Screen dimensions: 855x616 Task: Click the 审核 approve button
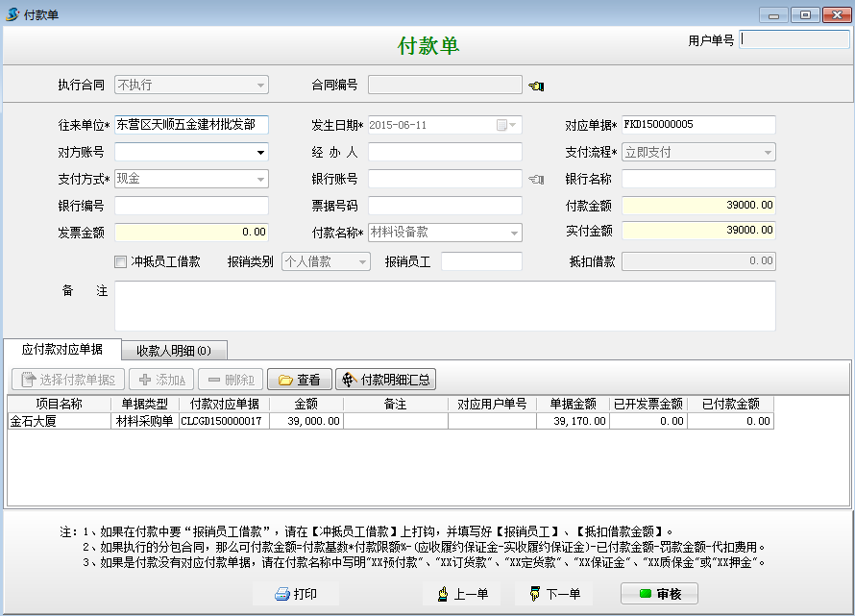click(659, 594)
